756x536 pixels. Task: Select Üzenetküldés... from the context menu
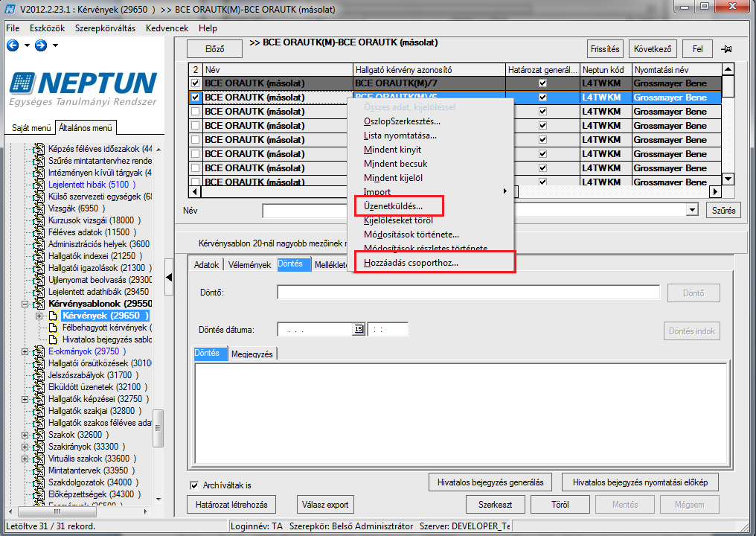pos(393,206)
